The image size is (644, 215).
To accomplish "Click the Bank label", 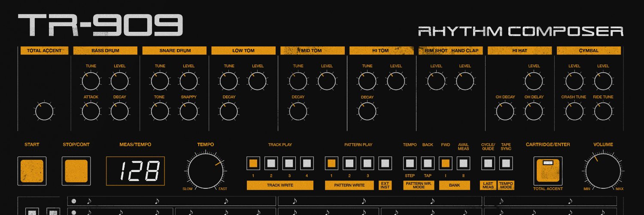I will point(454,185).
